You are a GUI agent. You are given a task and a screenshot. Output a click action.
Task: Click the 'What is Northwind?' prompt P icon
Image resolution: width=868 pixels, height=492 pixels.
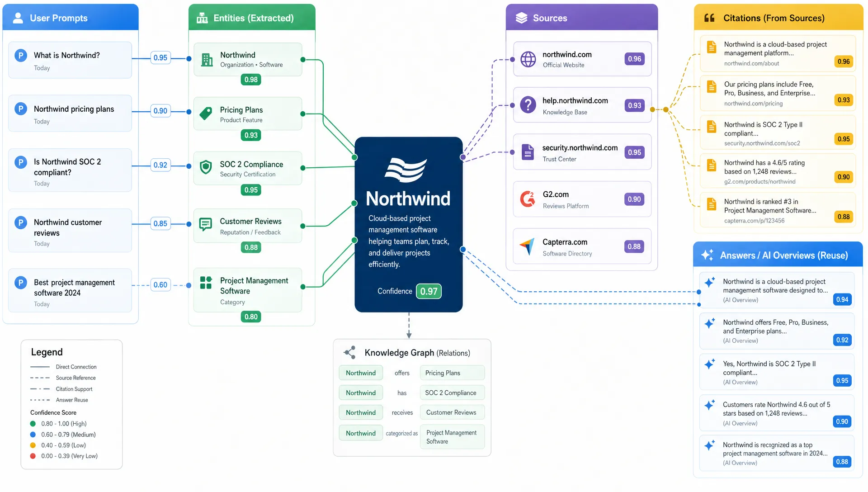pos(20,55)
